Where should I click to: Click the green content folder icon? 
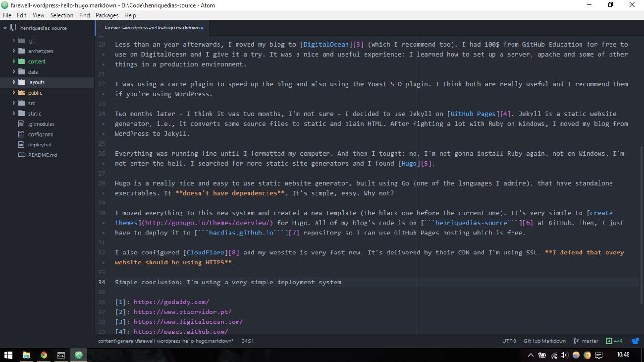click(21, 61)
